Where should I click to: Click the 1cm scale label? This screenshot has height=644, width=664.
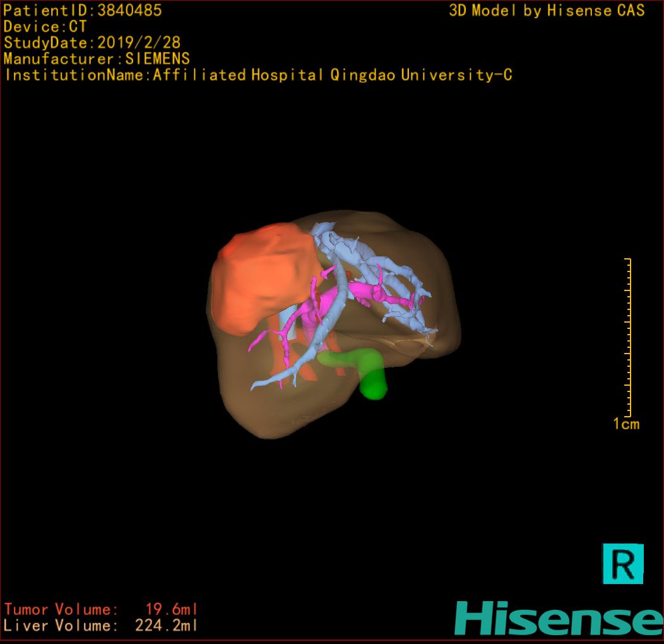pos(625,424)
